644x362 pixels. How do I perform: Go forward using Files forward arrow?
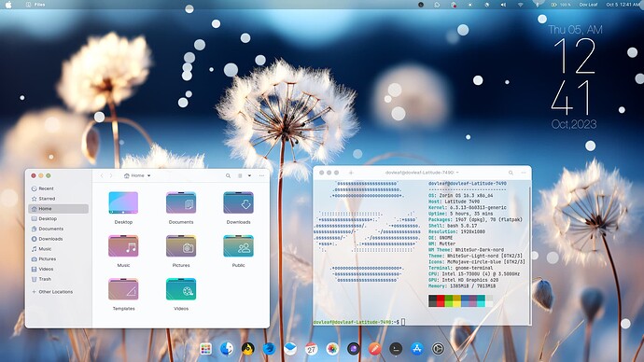click(110, 175)
